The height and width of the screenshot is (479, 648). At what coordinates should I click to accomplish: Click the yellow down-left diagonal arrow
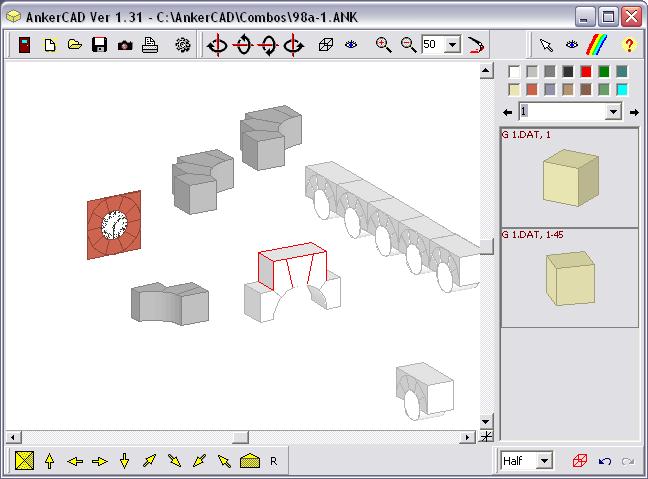pos(199,460)
